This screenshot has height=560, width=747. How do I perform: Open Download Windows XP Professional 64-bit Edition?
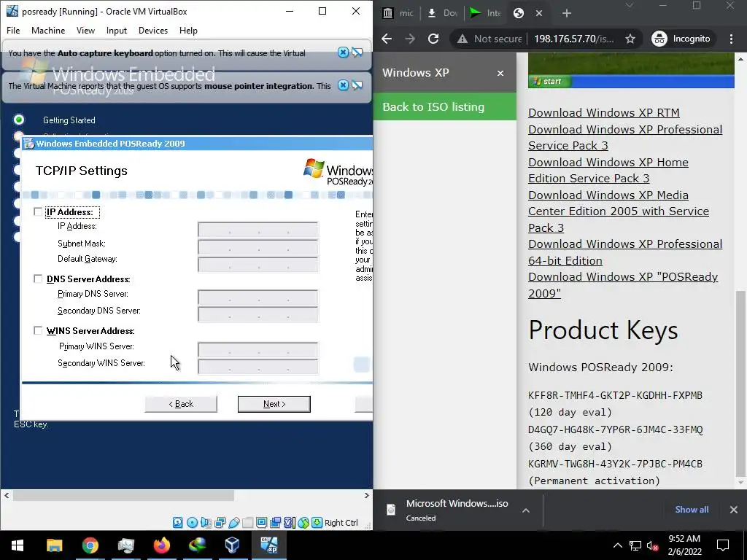pyautogui.click(x=625, y=252)
